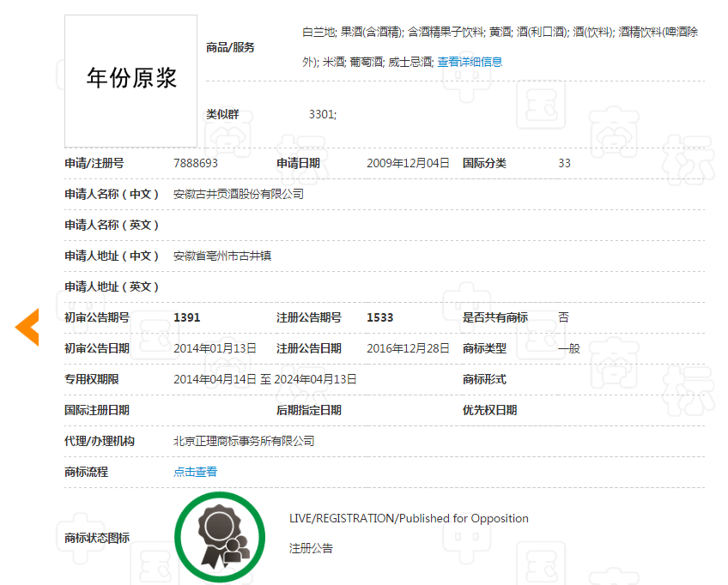The image size is (728, 585).
Task: Click the shared trademark status 否
Action: 563,317
